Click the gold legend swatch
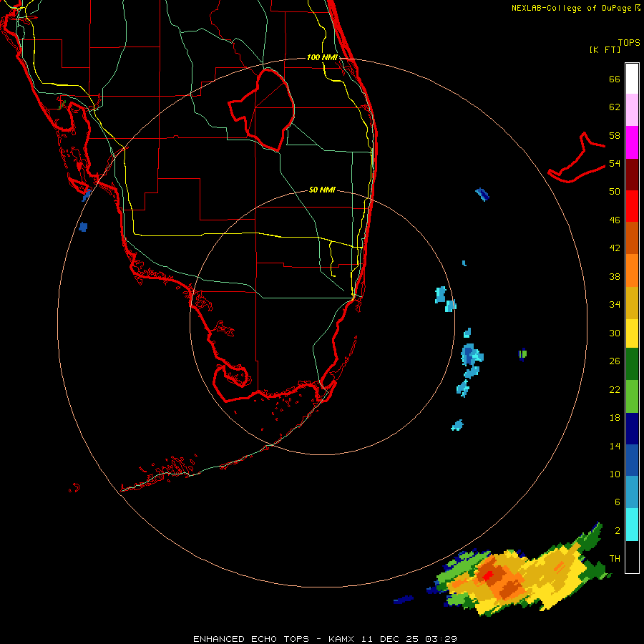Viewport: 644px width, 644px height. pos(632,303)
